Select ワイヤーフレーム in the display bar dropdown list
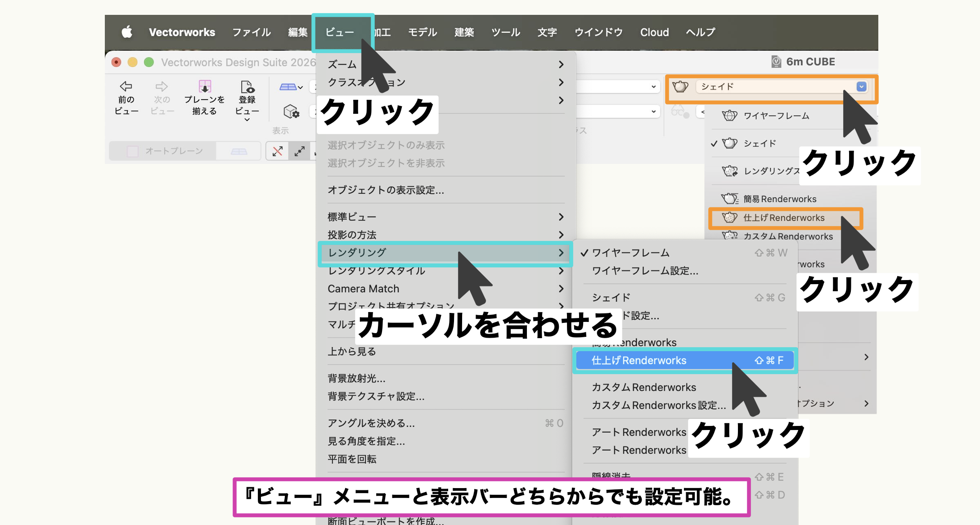This screenshot has width=980, height=525. pyautogui.click(x=776, y=116)
